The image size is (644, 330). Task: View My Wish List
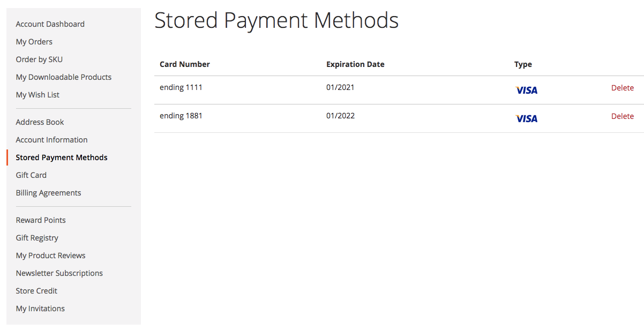pyautogui.click(x=38, y=95)
